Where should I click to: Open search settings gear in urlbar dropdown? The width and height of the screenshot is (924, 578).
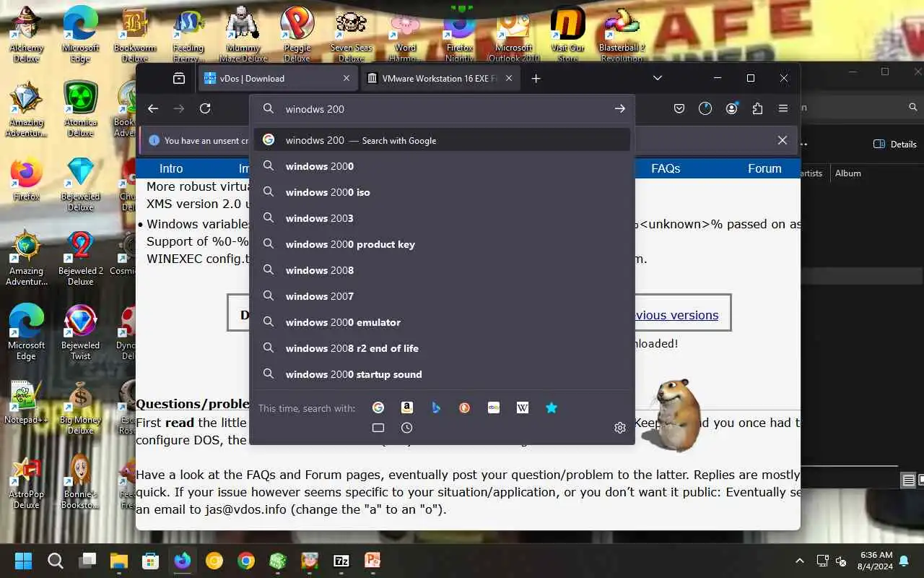[x=619, y=428]
